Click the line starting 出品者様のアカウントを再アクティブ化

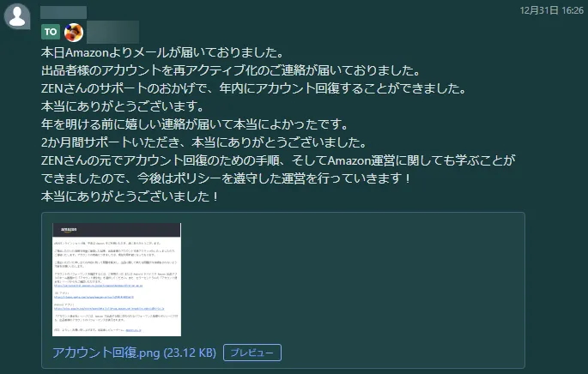tap(232, 70)
